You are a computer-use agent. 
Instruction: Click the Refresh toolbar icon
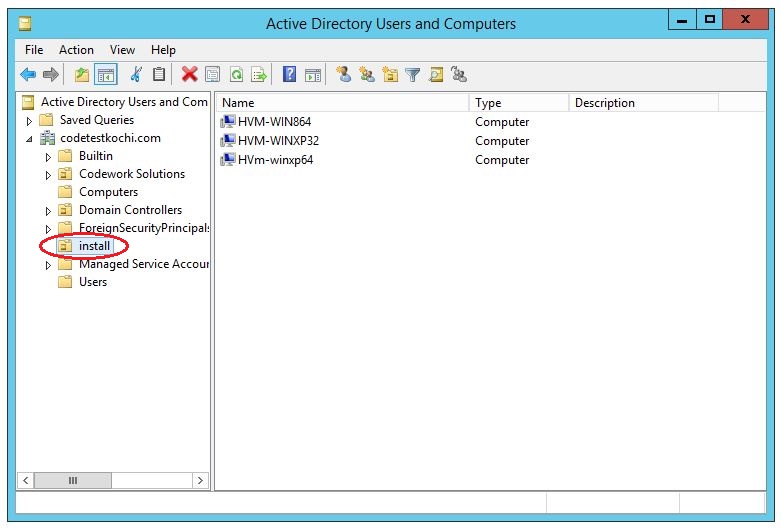237,75
